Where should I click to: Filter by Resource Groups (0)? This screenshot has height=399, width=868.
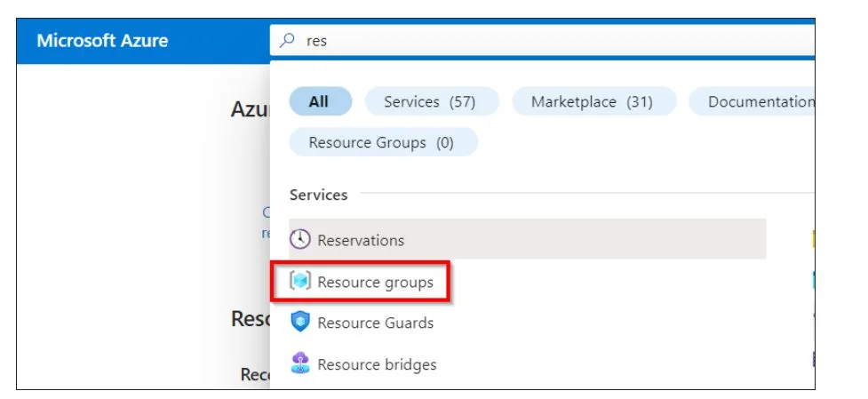click(x=383, y=143)
